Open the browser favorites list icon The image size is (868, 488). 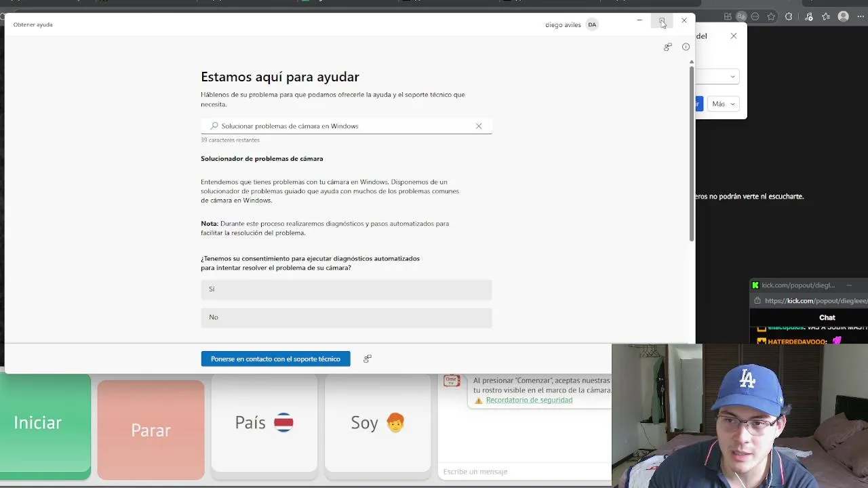[x=825, y=16]
